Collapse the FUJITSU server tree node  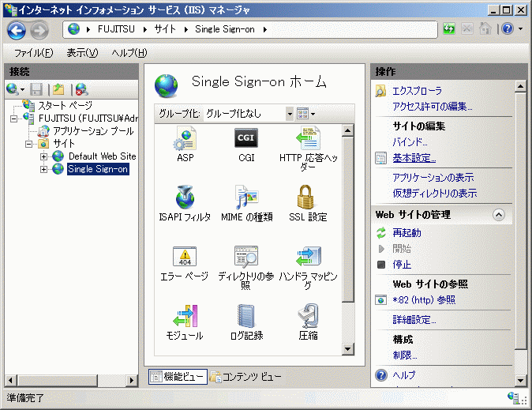[x=13, y=118]
